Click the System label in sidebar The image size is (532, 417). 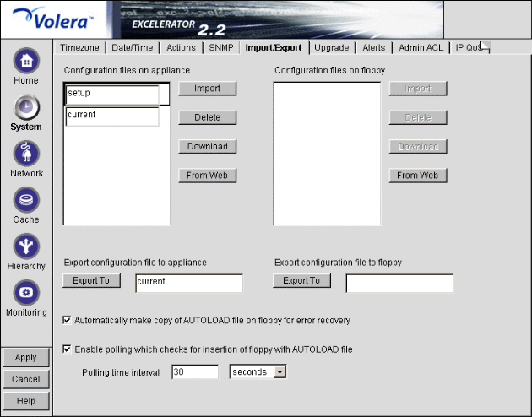click(26, 127)
